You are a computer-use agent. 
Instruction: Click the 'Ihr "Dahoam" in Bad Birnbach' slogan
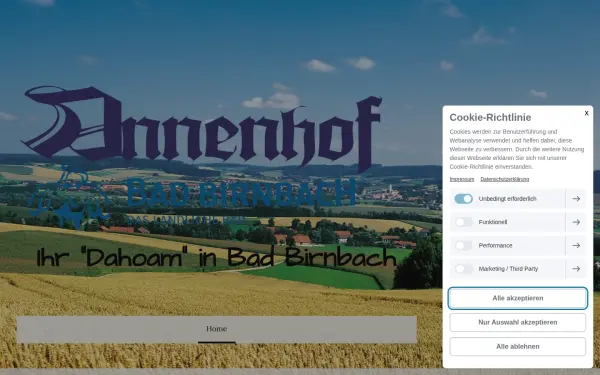217,257
